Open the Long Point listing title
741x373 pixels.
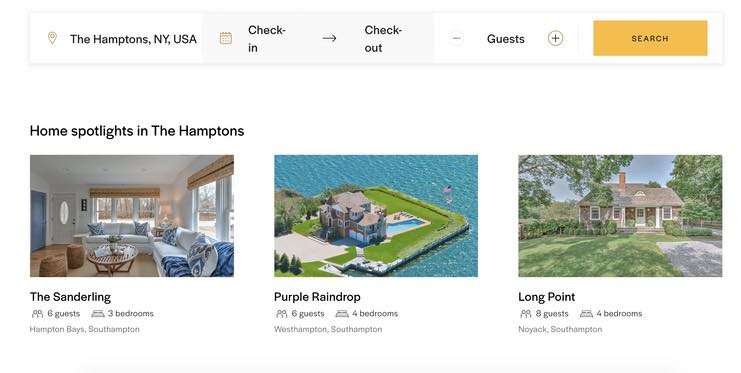(547, 297)
